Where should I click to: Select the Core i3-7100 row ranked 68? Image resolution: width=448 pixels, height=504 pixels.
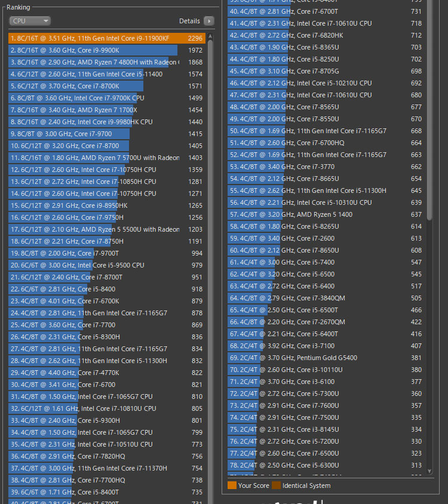pyautogui.click(x=326, y=346)
